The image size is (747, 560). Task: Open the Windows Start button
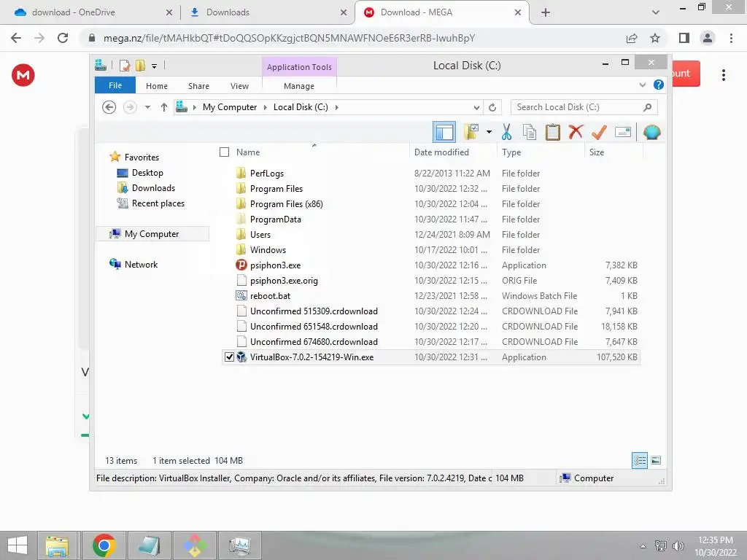tap(18, 545)
